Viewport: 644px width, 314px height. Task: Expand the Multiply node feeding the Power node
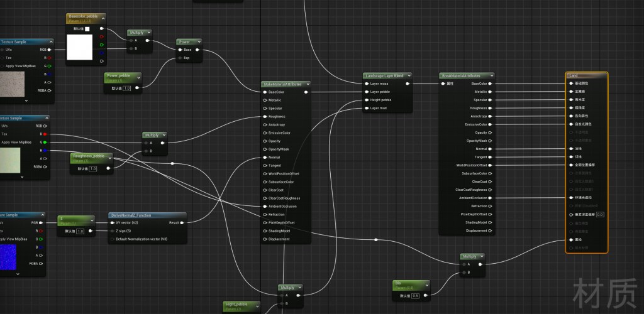click(x=148, y=33)
